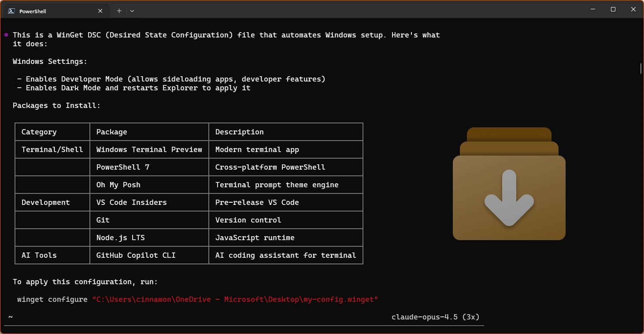
Task: Click the minimize window icon
Action: 592,9
